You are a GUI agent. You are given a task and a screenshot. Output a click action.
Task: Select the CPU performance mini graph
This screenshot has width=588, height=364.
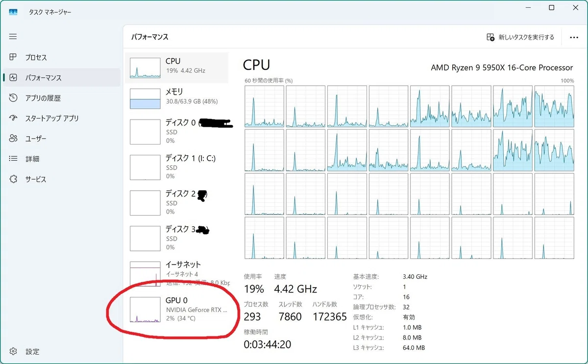click(x=145, y=68)
